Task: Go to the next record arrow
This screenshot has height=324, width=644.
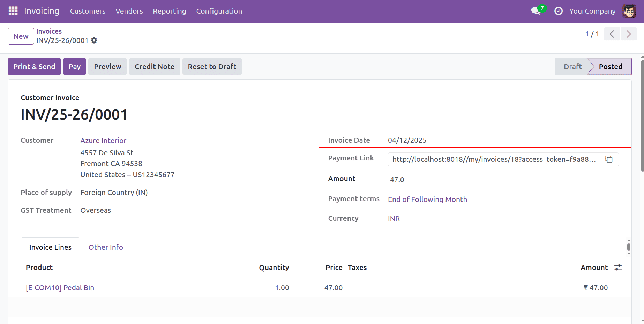Action: tap(629, 34)
